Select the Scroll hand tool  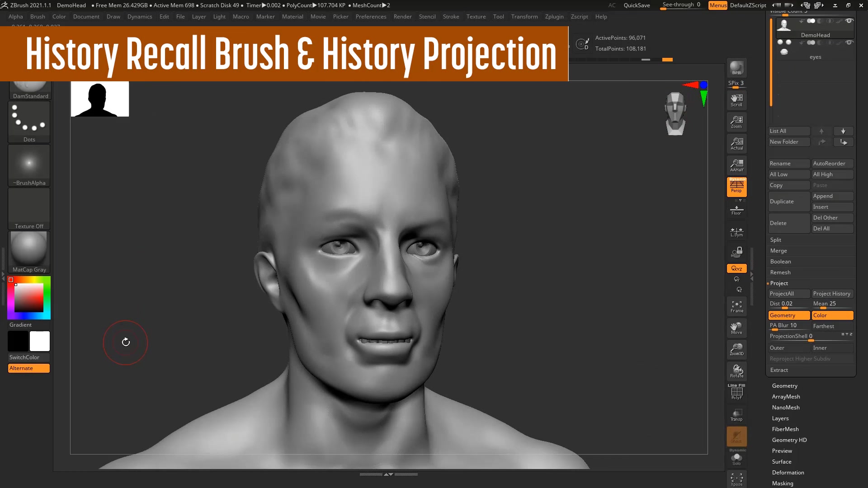[736, 100]
